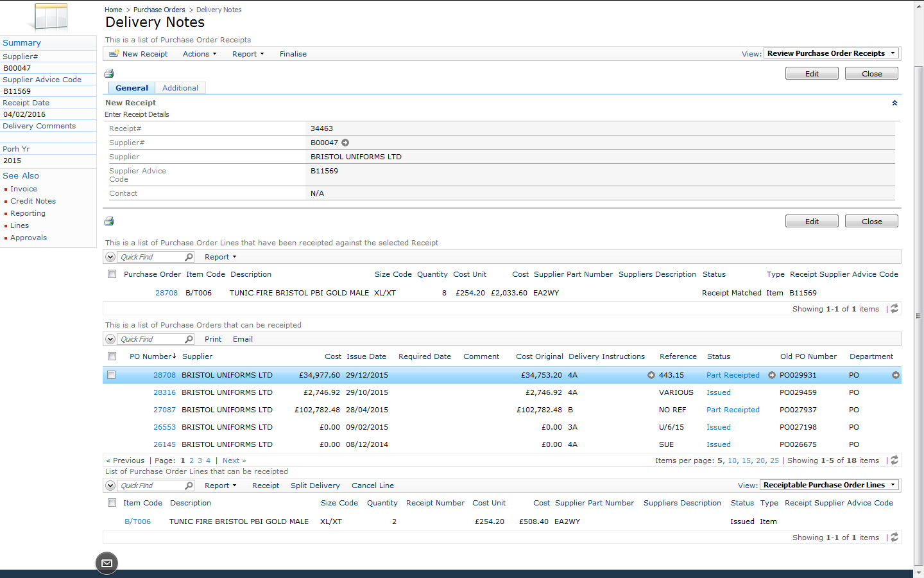Click the application logo at top left
924x578 pixels.
[x=51, y=17]
